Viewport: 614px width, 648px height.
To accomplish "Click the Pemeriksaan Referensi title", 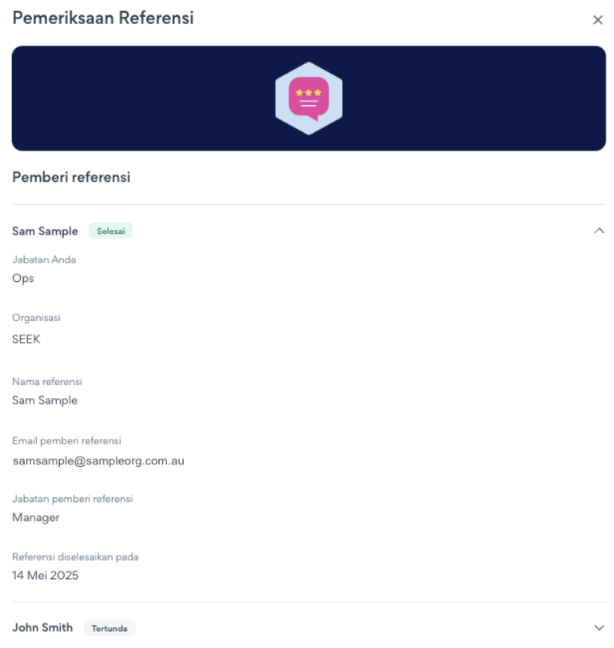I will click(x=102, y=18).
